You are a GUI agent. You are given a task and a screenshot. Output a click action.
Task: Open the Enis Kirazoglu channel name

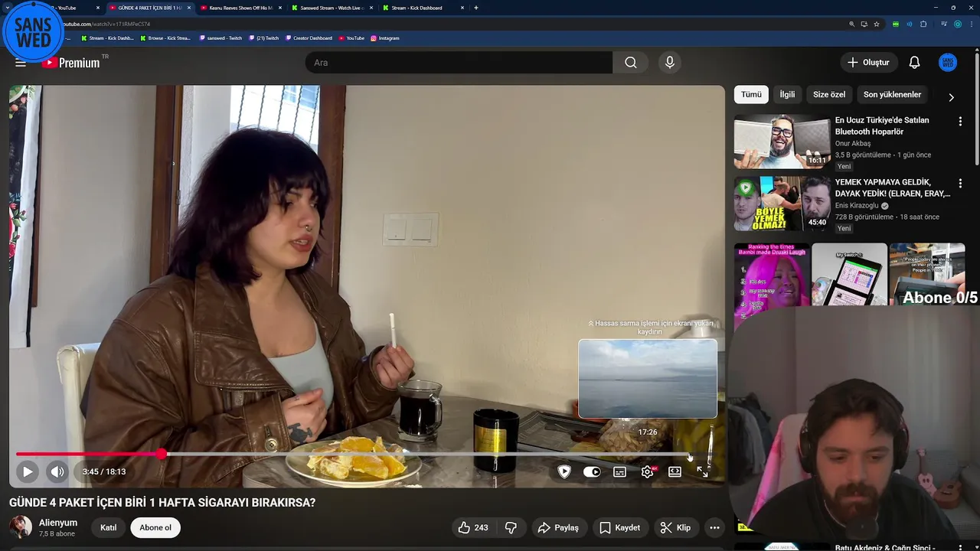coord(857,206)
